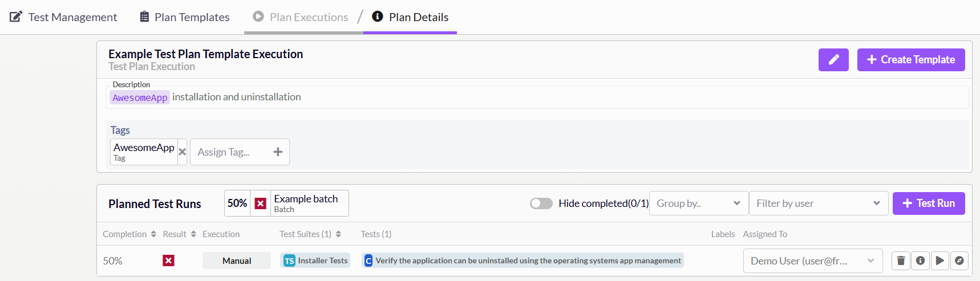Screen dimensions: 980x281
Task: Start the test run with play icon
Action: (x=939, y=260)
